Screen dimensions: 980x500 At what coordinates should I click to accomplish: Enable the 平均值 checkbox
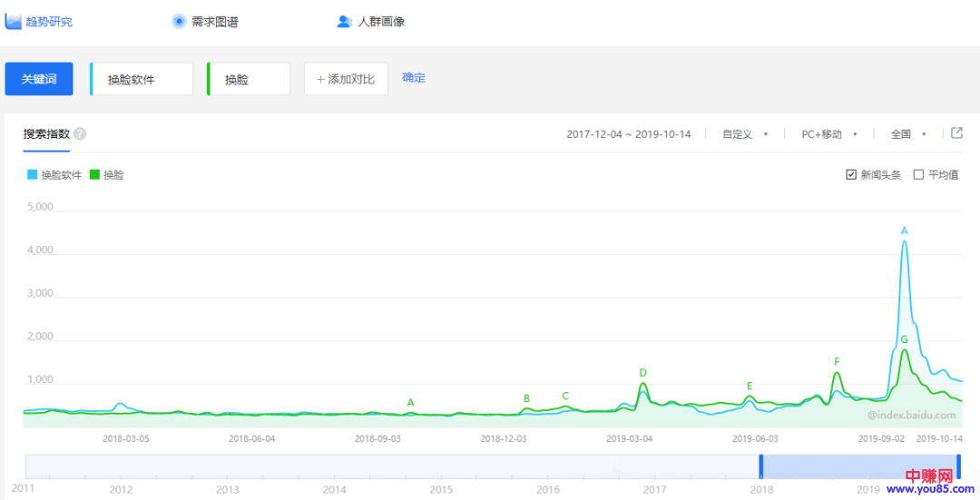point(918,174)
